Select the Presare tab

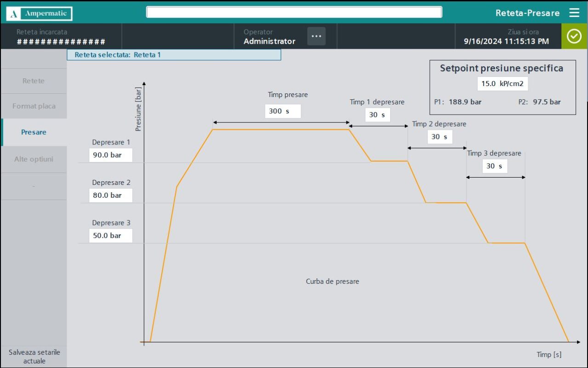34,132
